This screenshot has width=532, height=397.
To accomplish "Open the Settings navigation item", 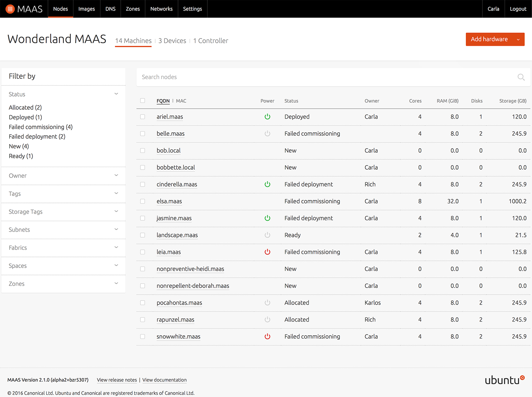I will coord(192,9).
